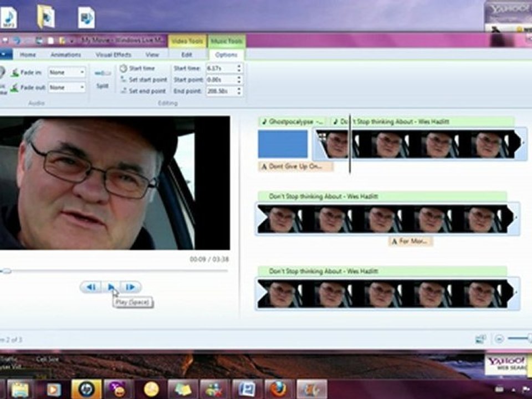The image size is (532, 399).
Task: Click the open project folder icon in the title bar
Action: pos(62,40)
